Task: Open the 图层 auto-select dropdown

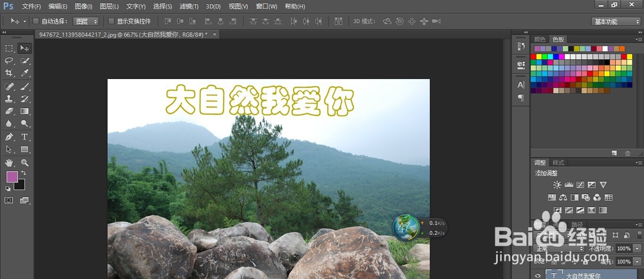Action: (x=86, y=21)
